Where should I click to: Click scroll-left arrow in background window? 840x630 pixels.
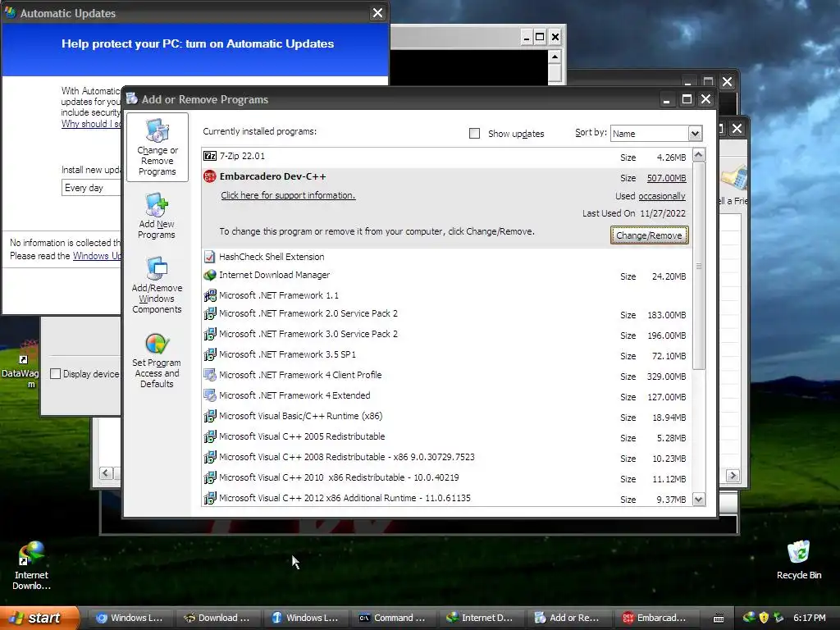[x=106, y=473]
